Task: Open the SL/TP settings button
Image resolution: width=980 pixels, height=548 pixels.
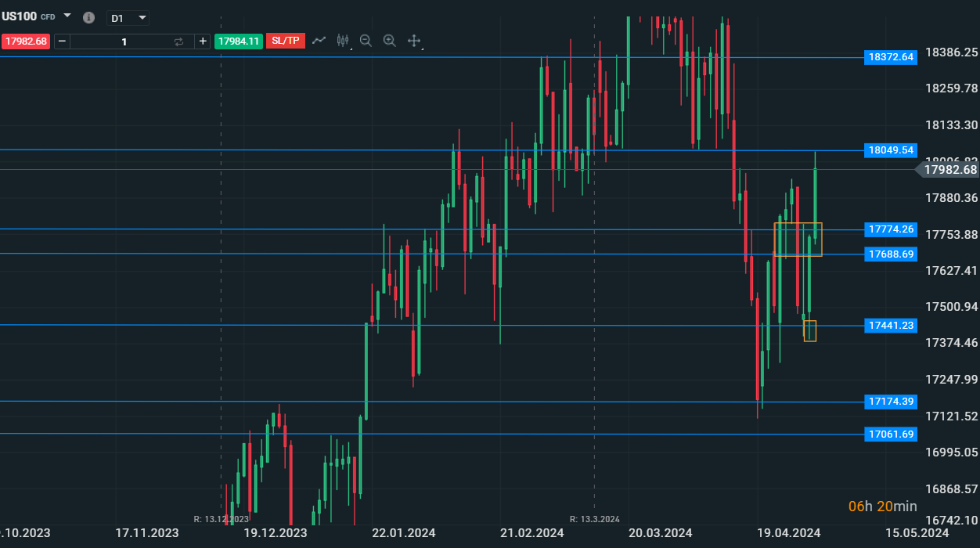Action: click(x=286, y=41)
